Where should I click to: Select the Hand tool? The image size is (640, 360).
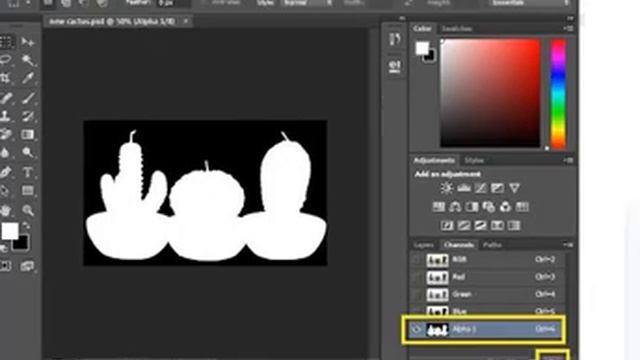(6, 210)
